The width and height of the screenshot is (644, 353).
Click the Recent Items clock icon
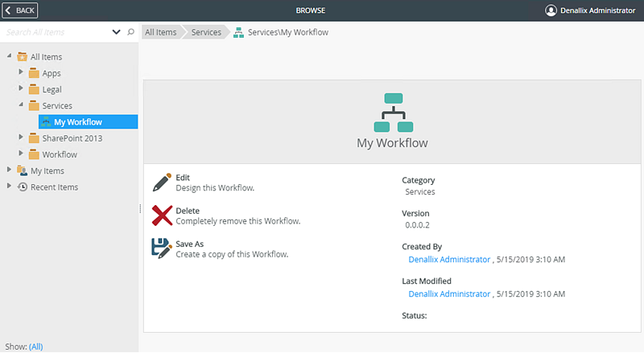(x=23, y=187)
